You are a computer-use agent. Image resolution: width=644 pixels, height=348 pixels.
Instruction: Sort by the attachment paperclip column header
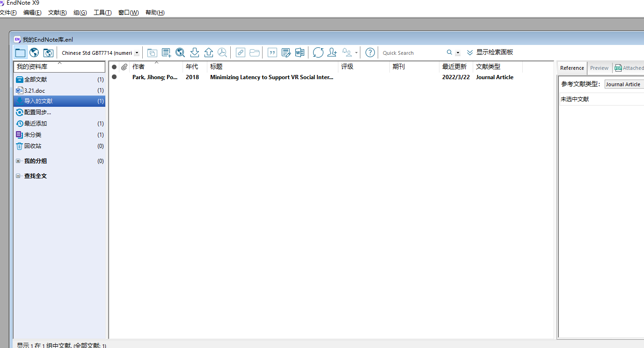pyautogui.click(x=124, y=67)
